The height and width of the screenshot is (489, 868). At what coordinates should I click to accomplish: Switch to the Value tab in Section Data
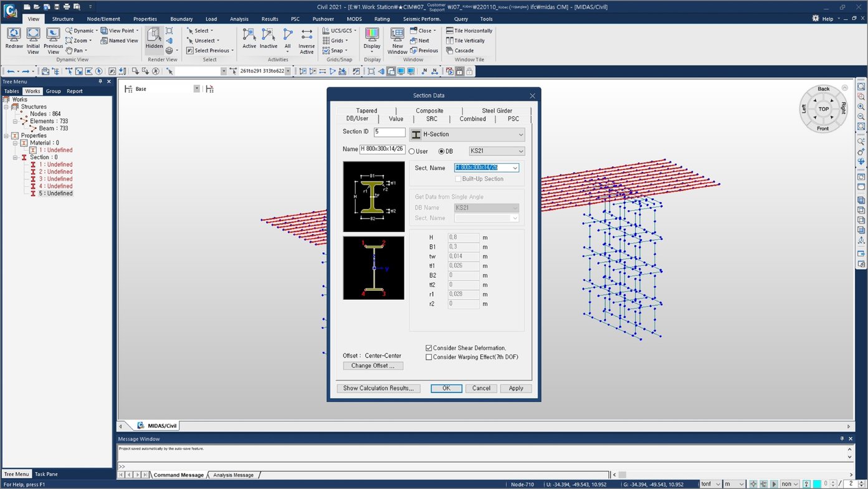396,118
